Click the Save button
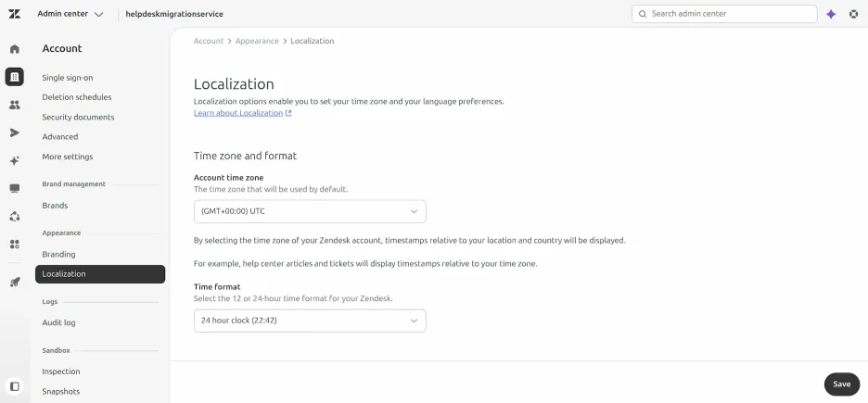 click(841, 384)
